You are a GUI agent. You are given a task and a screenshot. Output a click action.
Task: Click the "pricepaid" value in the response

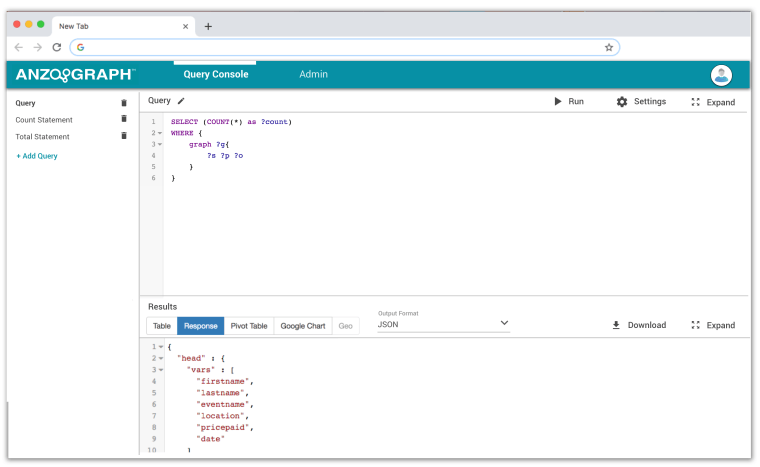coord(222,427)
